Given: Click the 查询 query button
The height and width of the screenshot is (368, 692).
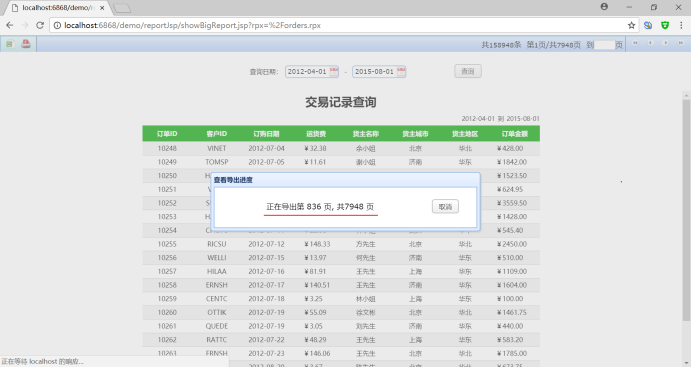Looking at the screenshot, I should [468, 71].
